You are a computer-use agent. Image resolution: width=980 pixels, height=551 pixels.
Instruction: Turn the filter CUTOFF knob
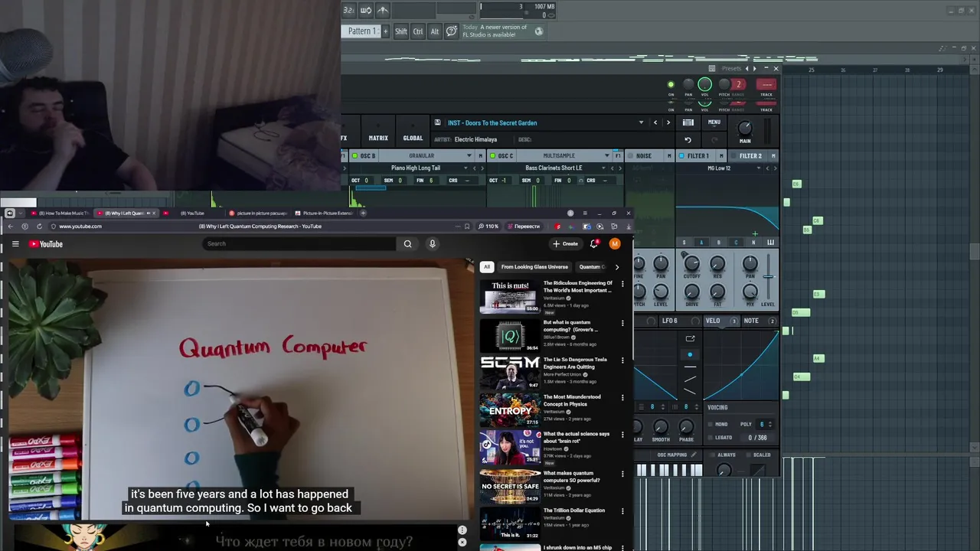coord(691,264)
